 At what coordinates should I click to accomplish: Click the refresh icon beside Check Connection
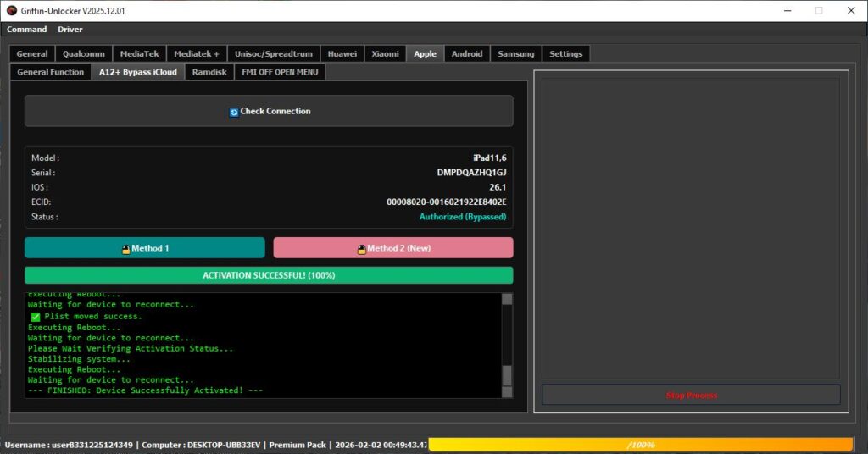234,113
